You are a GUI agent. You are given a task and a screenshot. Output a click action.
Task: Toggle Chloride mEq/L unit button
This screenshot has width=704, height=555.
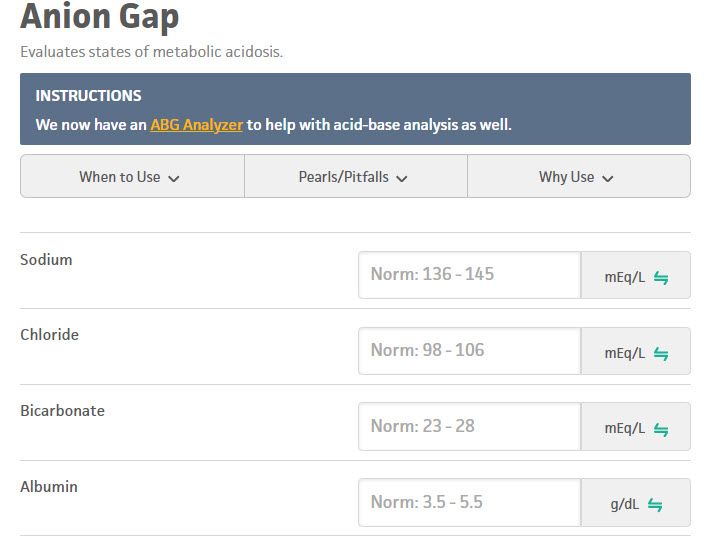pyautogui.click(x=636, y=351)
